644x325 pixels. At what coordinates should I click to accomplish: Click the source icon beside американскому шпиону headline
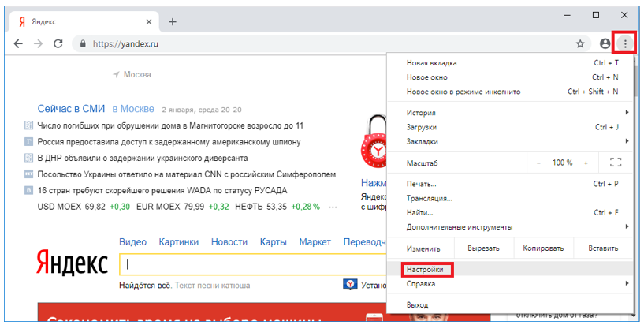coord(28,142)
